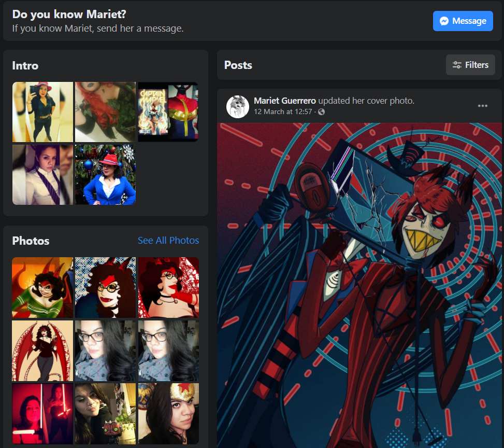Open the middle-row right selfie with glasses
The height and width of the screenshot is (448, 504).
(168, 351)
